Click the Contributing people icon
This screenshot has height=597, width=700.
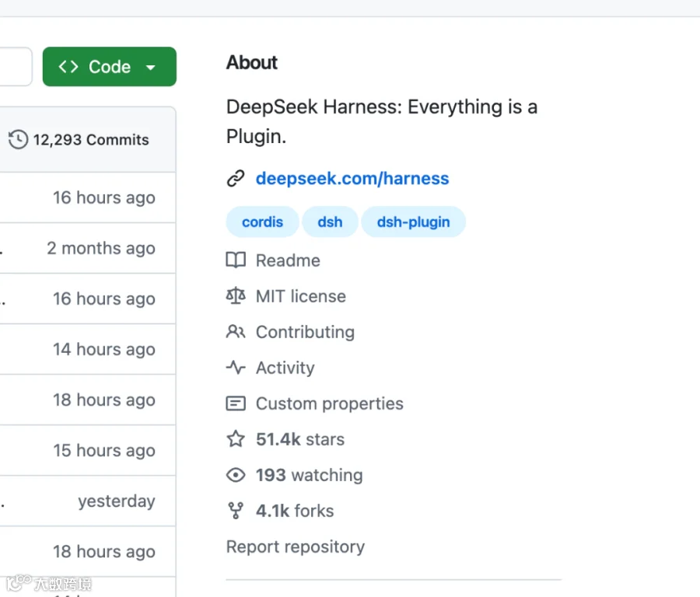(236, 331)
